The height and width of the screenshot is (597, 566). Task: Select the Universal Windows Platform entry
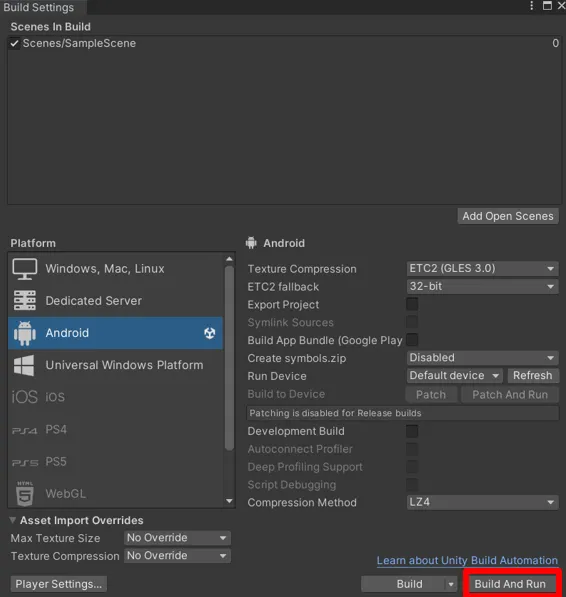[x=115, y=365]
